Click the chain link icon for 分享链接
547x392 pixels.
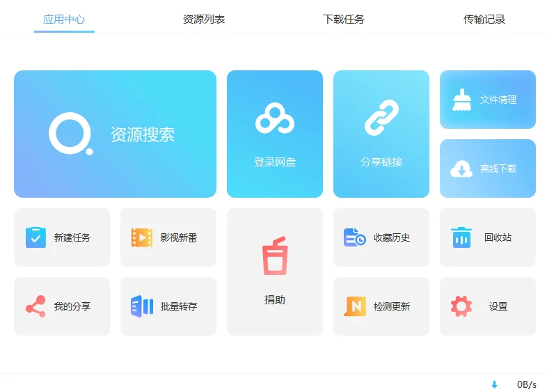click(x=381, y=118)
